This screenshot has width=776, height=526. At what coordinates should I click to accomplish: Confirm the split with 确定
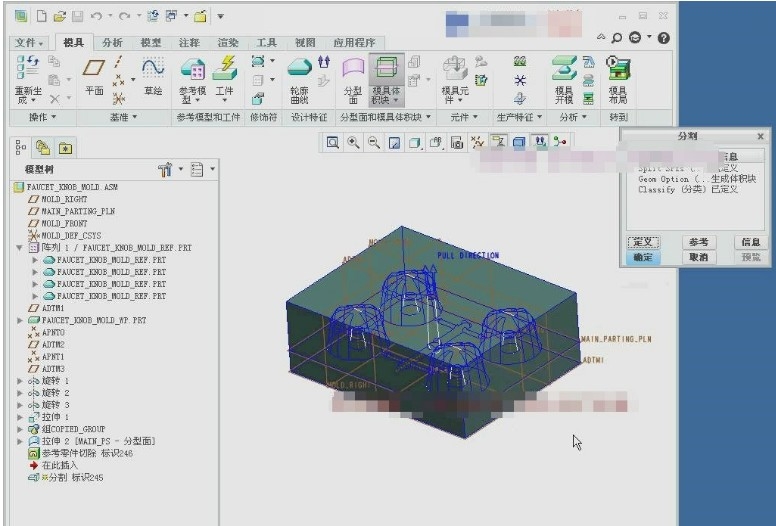point(643,257)
